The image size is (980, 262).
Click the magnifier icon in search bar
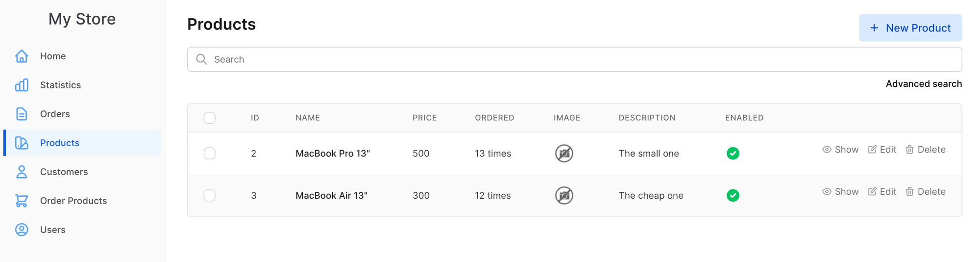tap(201, 59)
